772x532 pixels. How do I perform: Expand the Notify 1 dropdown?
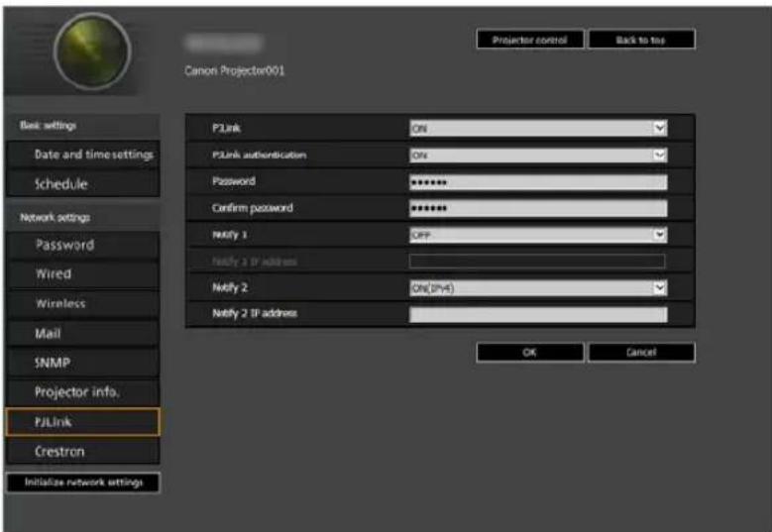point(538,235)
